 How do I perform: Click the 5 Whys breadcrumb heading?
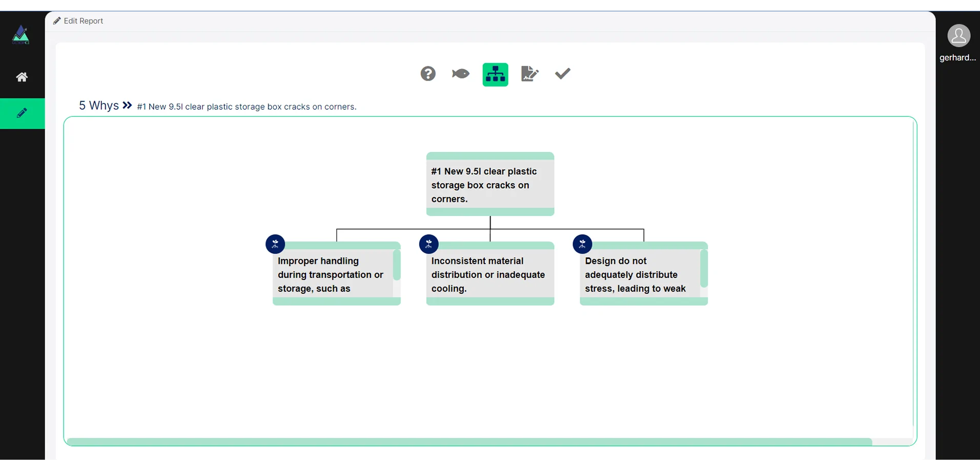99,106
